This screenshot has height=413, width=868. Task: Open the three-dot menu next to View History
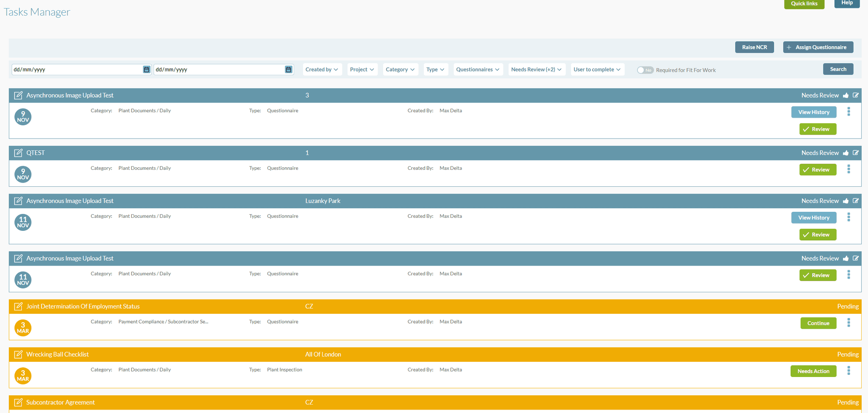tap(849, 111)
